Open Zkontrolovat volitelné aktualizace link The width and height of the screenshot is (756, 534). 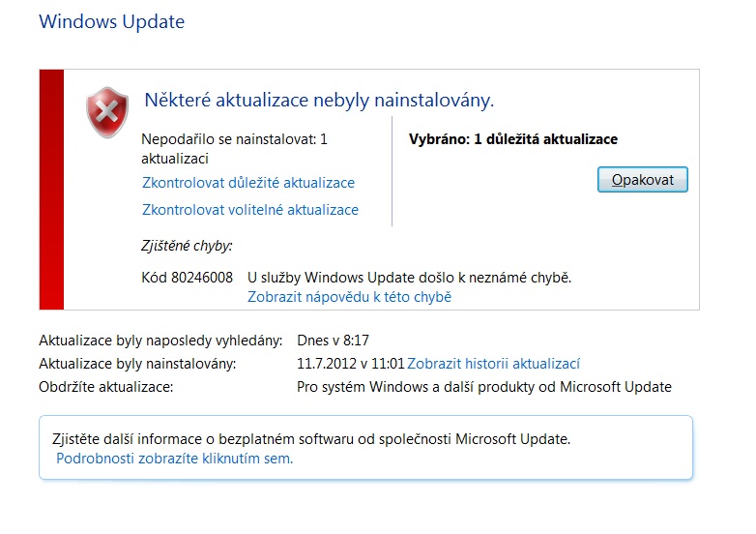[250, 210]
